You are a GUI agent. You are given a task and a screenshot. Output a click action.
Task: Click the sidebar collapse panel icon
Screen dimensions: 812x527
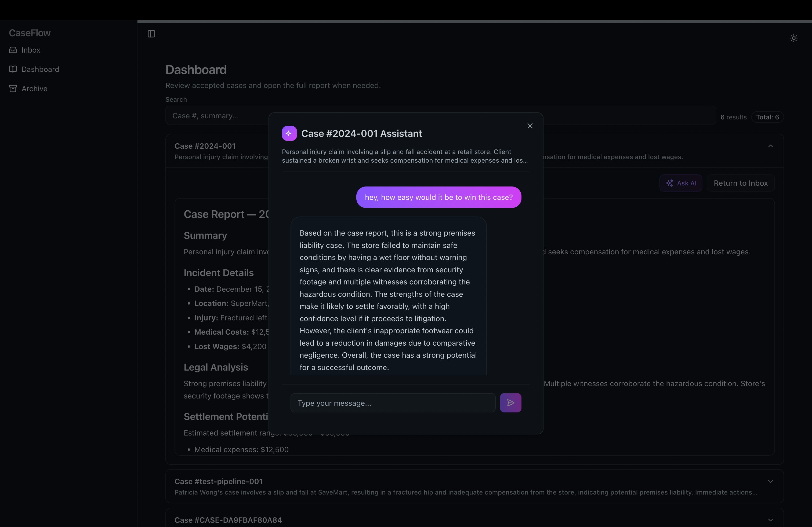tap(151, 34)
